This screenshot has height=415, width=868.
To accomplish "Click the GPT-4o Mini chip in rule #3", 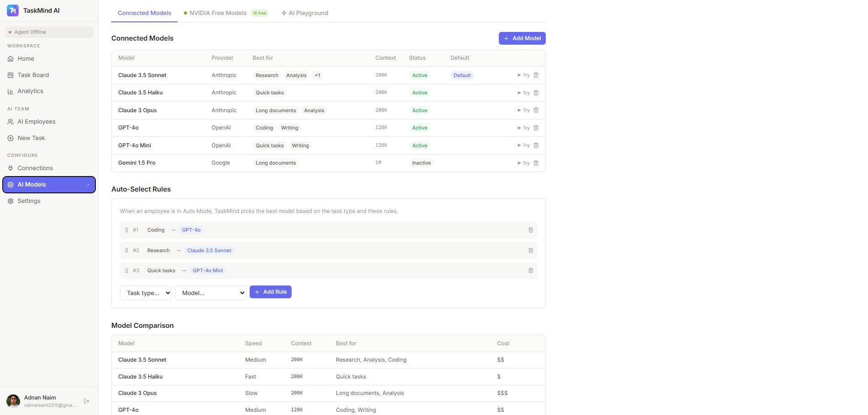I will (x=208, y=270).
